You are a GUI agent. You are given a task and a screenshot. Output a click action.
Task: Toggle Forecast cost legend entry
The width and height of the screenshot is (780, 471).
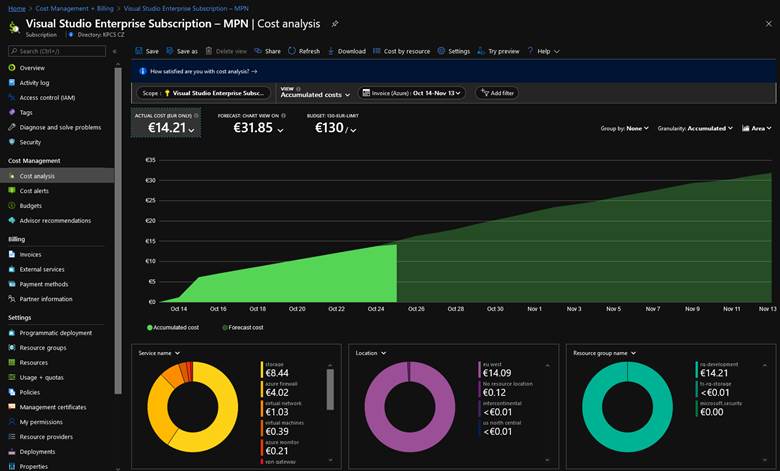242,327
